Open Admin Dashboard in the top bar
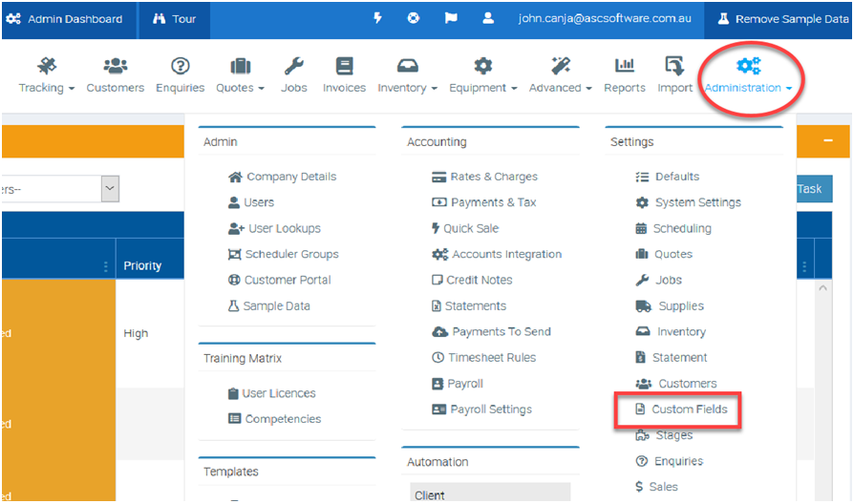The image size is (854, 504). [65, 19]
